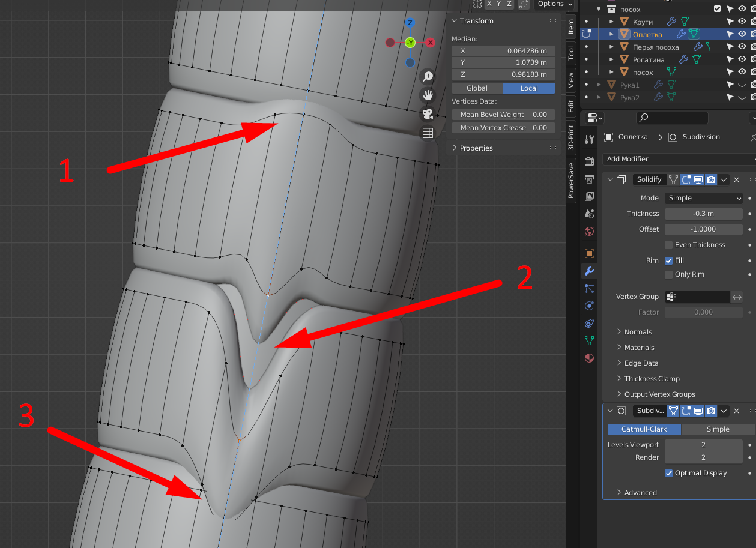Click the zoom view magnifier icon
Screen dimensions: 756x548
coord(428,76)
